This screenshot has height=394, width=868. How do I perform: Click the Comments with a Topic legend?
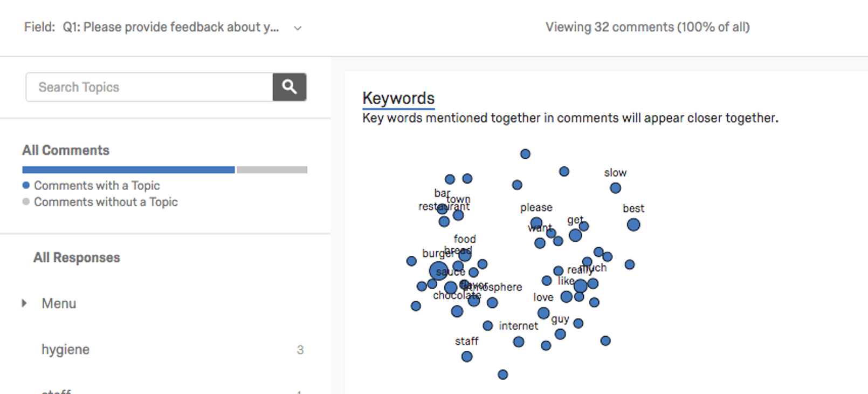(97, 186)
